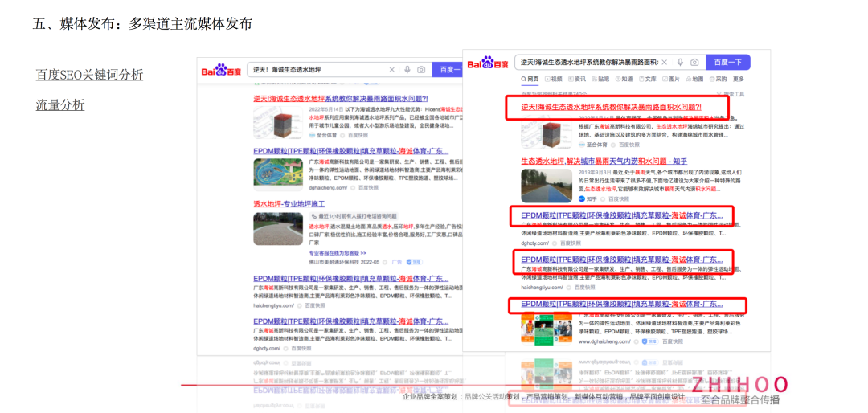This screenshot has width=868, height=413.
Task: Click 最近1小时前有人拨打电话咨询问题 phone notice
Action: click(x=354, y=216)
